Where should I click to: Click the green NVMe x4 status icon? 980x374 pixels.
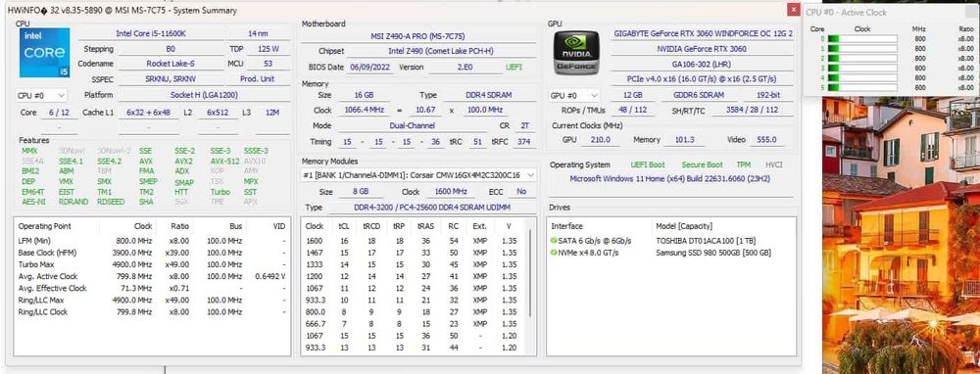click(x=554, y=253)
